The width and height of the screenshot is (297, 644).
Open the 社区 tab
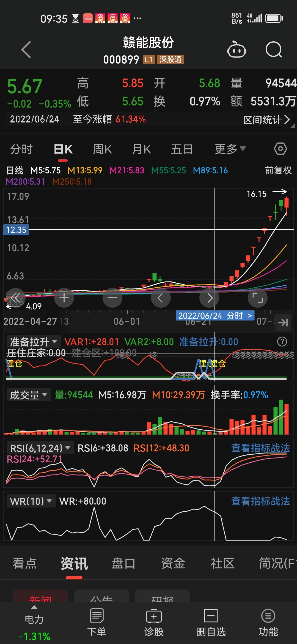[222, 563]
